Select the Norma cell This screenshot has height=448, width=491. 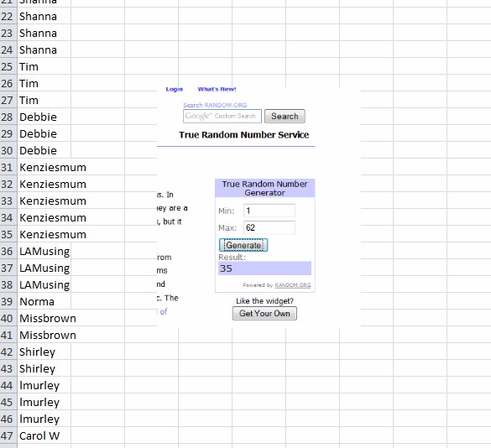point(44,302)
